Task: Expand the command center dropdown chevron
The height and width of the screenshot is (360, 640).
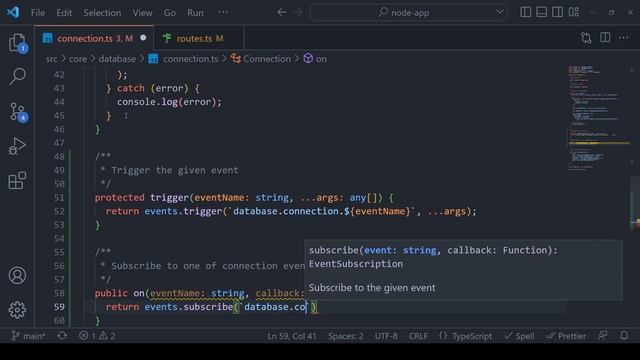Action: [500, 12]
